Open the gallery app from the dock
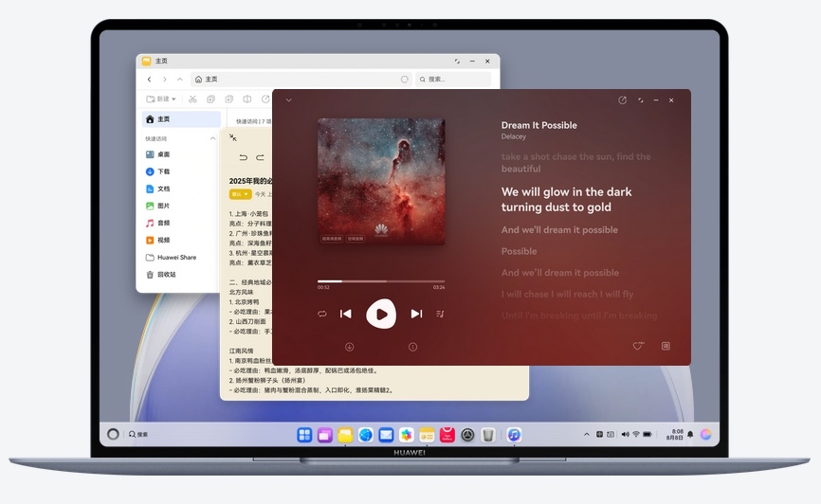 pos(407,435)
